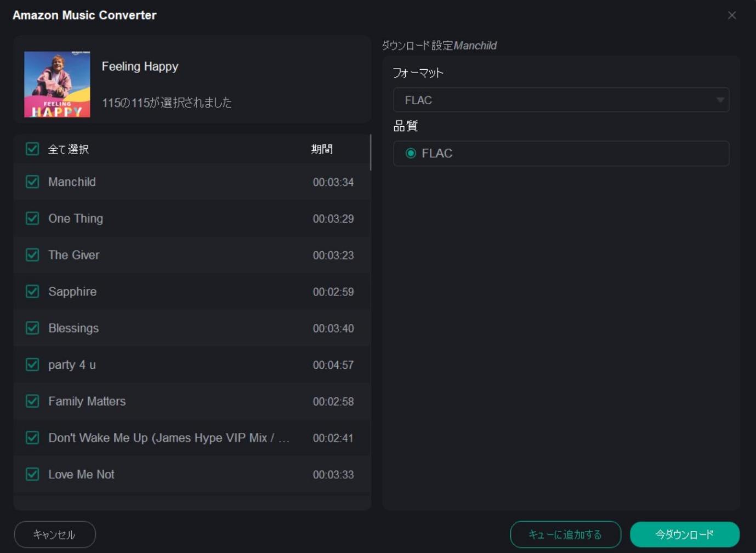The height and width of the screenshot is (553, 756).
Task: Click duration 00:02:59 of Sapphire
Action: (333, 292)
